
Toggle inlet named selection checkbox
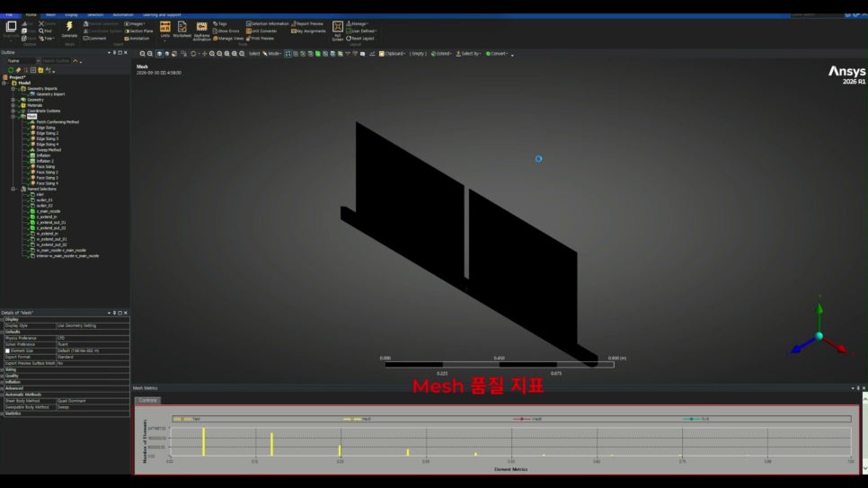(x=32, y=194)
